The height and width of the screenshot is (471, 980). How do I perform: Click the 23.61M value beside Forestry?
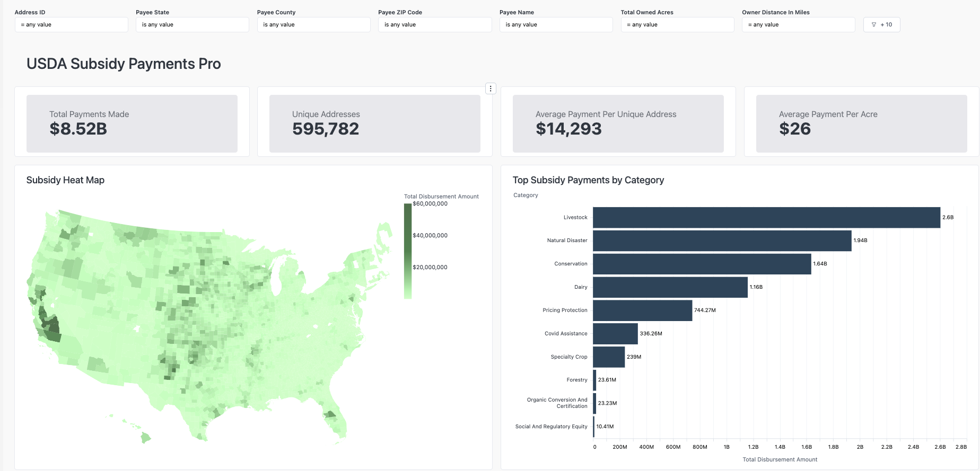(607, 380)
